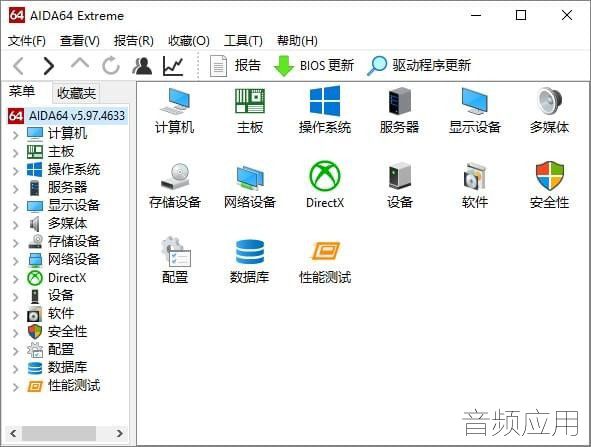The height and width of the screenshot is (447, 591).
Task: Select 网络设备 in the sidebar tree
Action: 73,259
